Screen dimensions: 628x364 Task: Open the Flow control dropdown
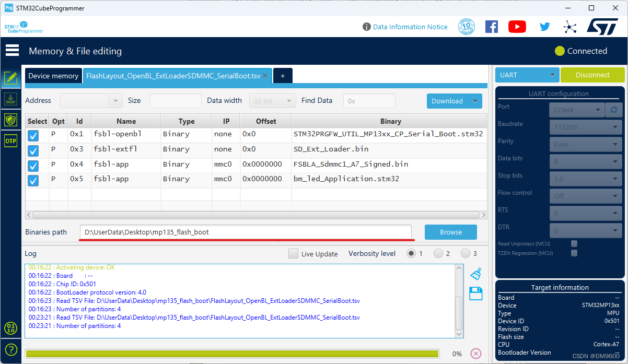coord(585,196)
